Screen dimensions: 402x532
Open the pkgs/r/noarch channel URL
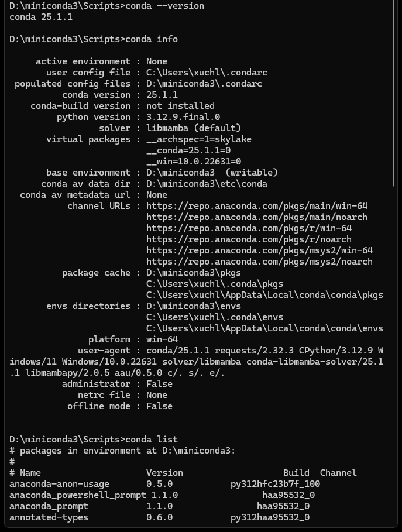249,239
